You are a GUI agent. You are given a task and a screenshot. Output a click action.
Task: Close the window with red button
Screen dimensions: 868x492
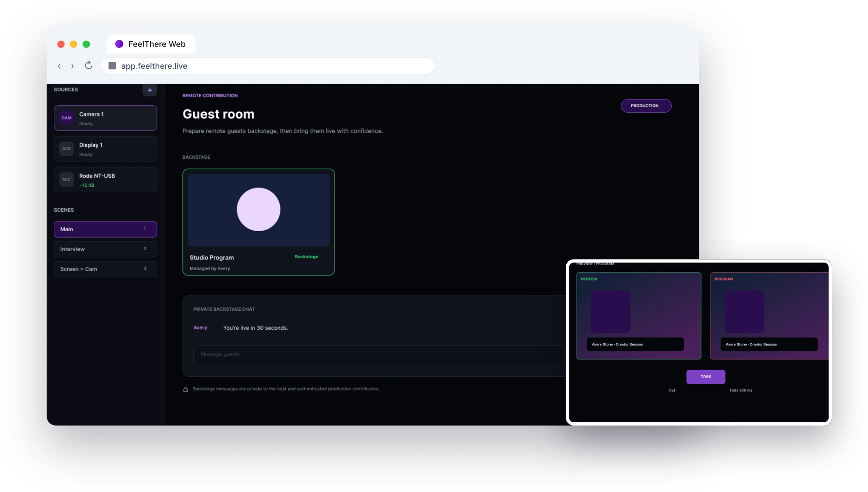61,44
